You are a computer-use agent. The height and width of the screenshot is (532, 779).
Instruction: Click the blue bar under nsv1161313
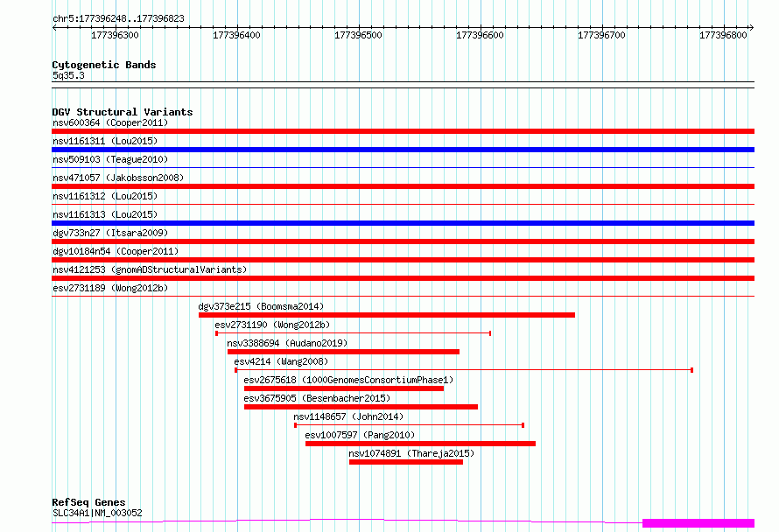click(403, 223)
